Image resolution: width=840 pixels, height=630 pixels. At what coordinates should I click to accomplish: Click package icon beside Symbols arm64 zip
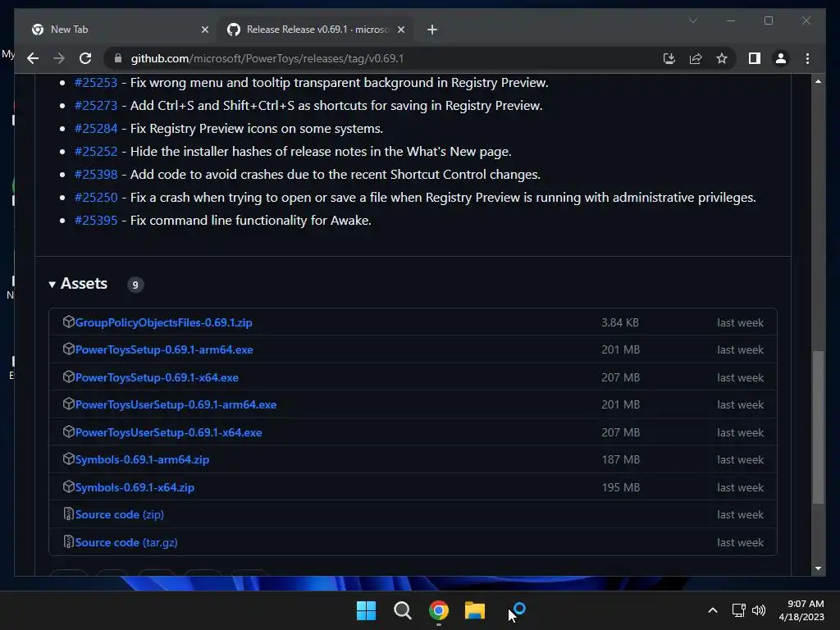point(69,459)
